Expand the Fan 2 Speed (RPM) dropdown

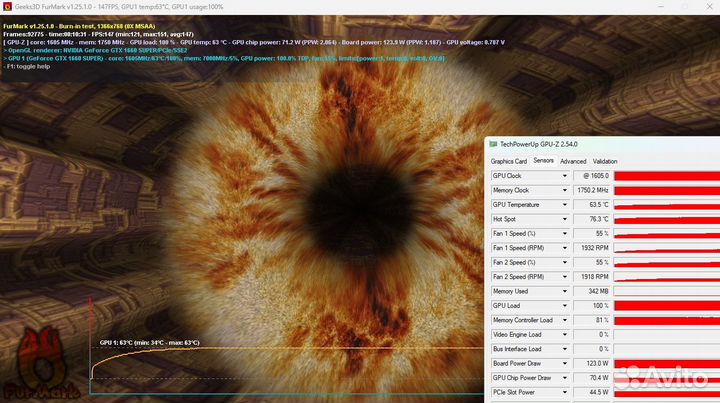[565, 277]
